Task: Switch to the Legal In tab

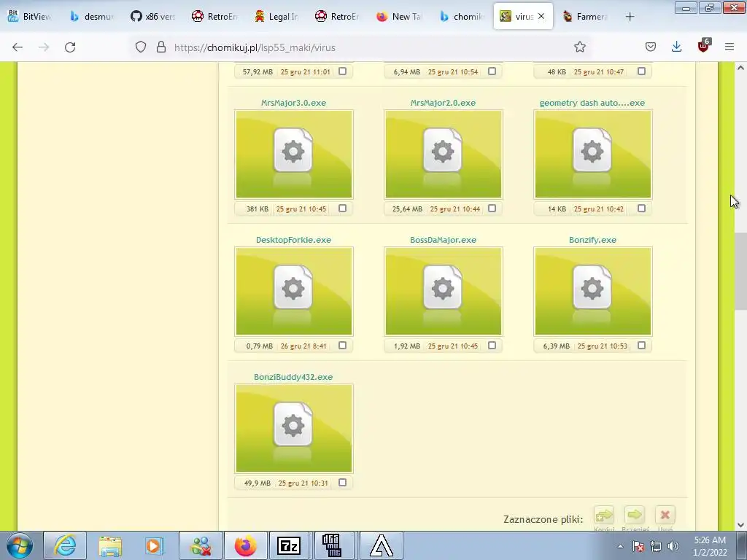Action: click(x=276, y=16)
